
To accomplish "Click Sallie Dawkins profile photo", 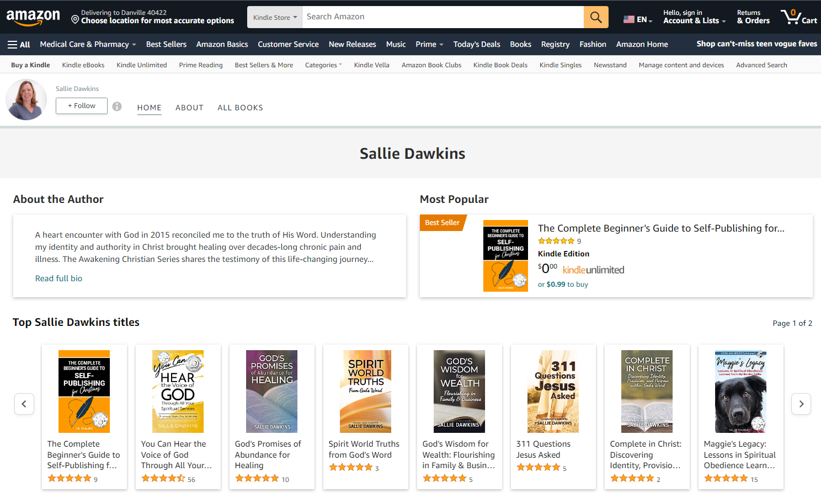I will click(x=26, y=99).
